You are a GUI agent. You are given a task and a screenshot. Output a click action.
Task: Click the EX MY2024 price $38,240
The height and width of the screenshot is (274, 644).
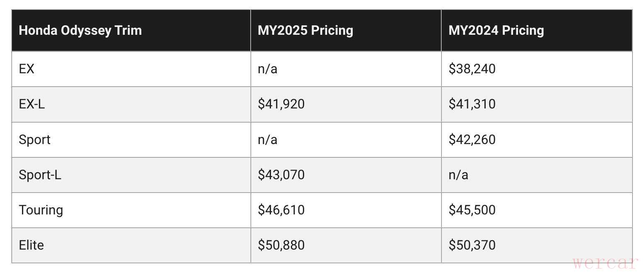click(x=472, y=69)
